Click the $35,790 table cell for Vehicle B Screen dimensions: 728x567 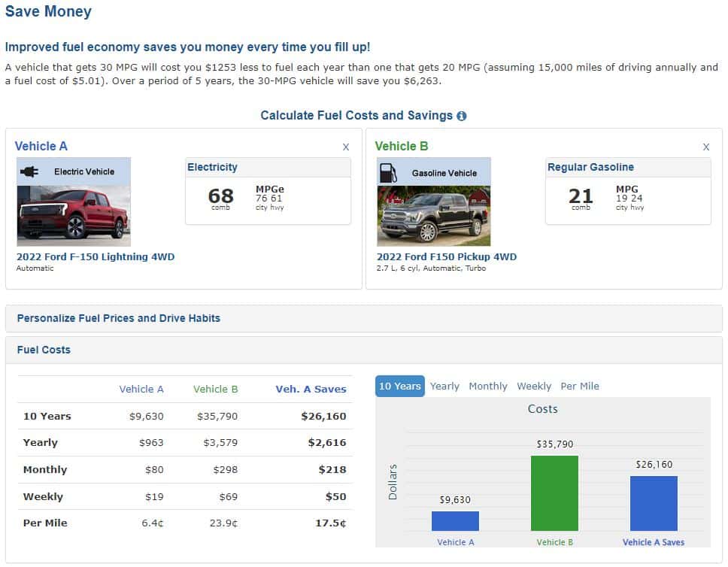(x=217, y=416)
